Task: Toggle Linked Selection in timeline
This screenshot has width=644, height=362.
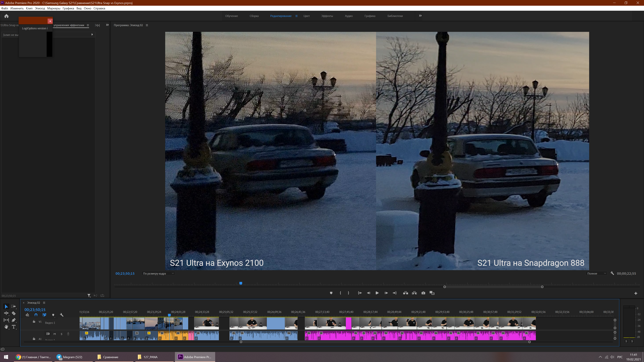Action: click(44, 315)
